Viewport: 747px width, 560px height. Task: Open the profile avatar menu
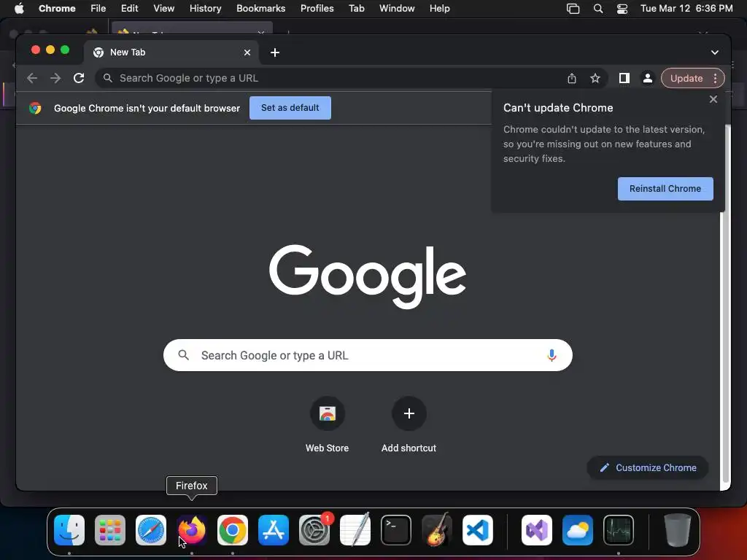coord(648,78)
